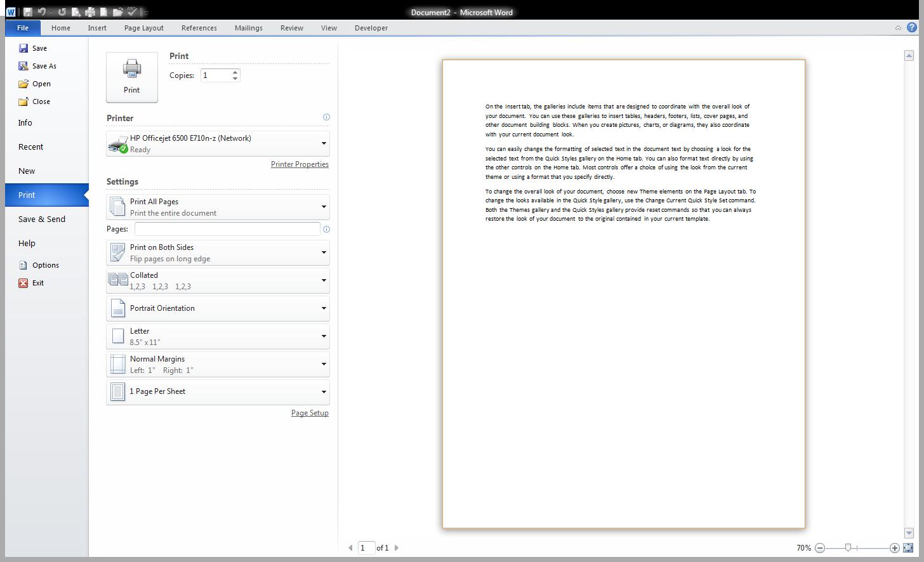Open the Collated options dropdown
The width and height of the screenshot is (924, 562).
pyautogui.click(x=323, y=280)
